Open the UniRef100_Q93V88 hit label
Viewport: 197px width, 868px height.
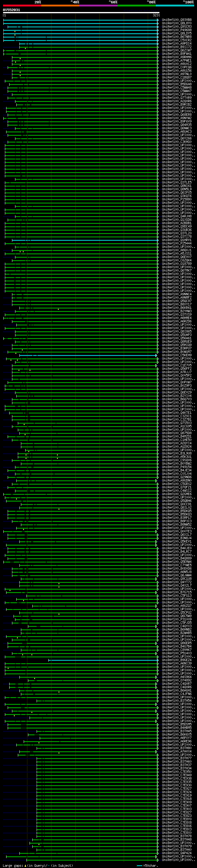click(x=177, y=20)
